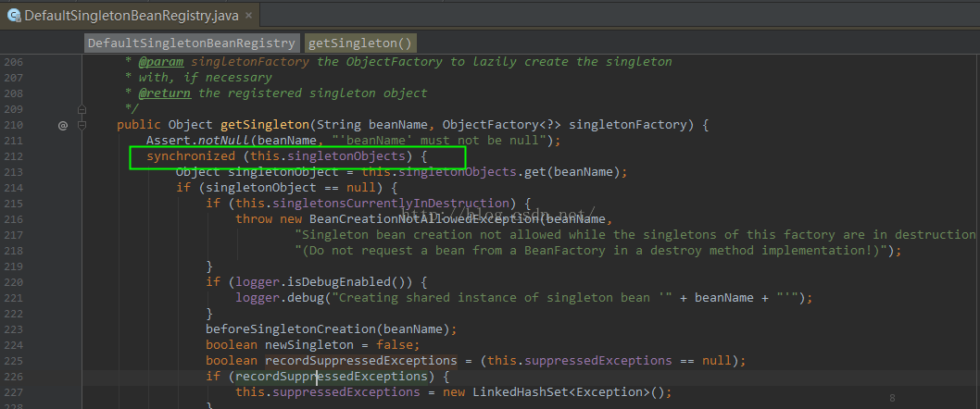Click line number 220 in the gutter
Viewport: 980px width, 409px height.
[13, 281]
